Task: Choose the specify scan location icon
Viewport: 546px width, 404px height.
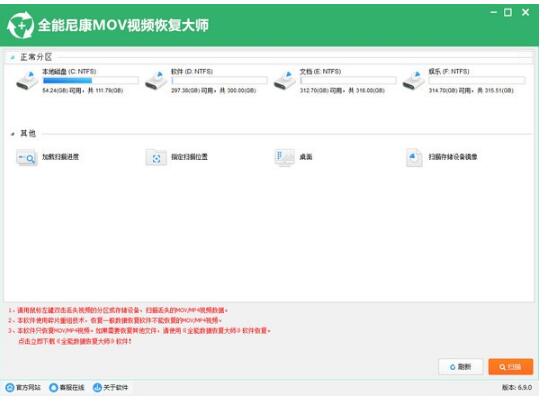Action: 156,158
